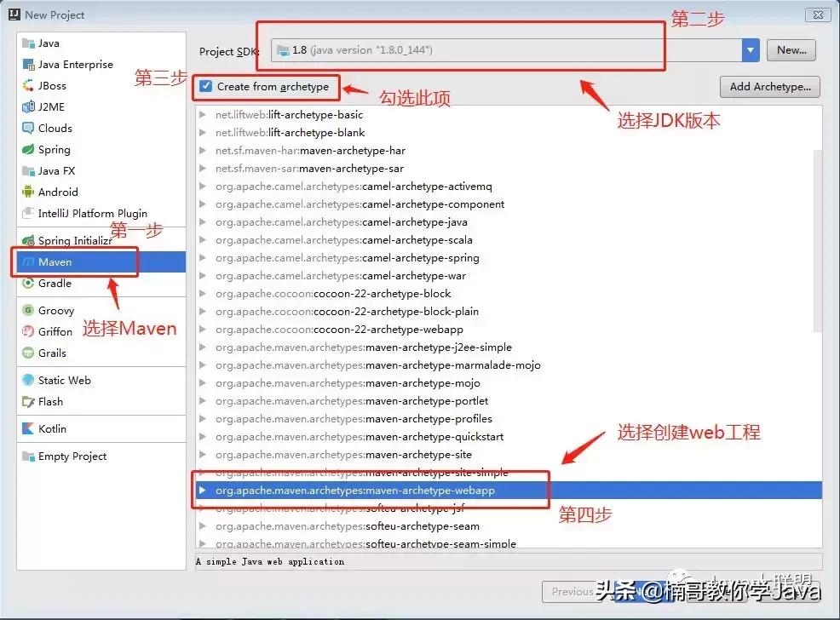
Task: Select the Maven project type icon
Action: (x=28, y=261)
